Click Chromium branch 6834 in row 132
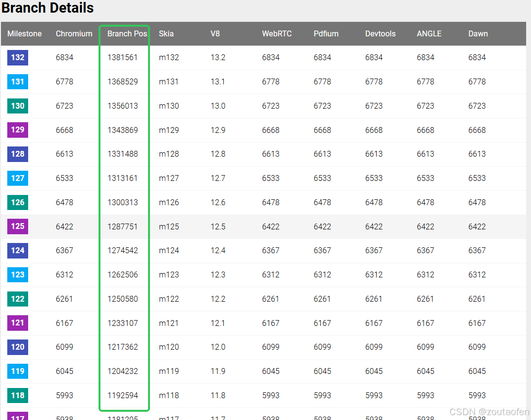The image size is (531, 420). 65,58
